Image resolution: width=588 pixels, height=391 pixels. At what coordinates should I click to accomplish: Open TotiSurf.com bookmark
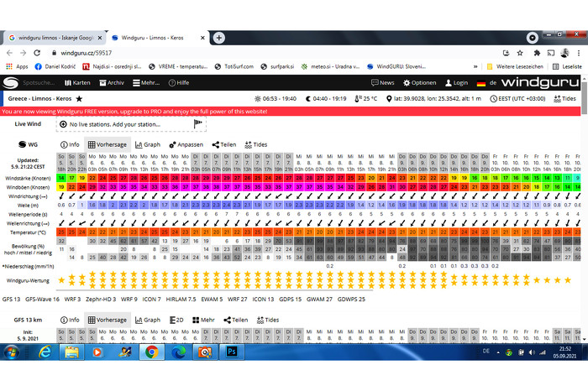tap(234, 66)
